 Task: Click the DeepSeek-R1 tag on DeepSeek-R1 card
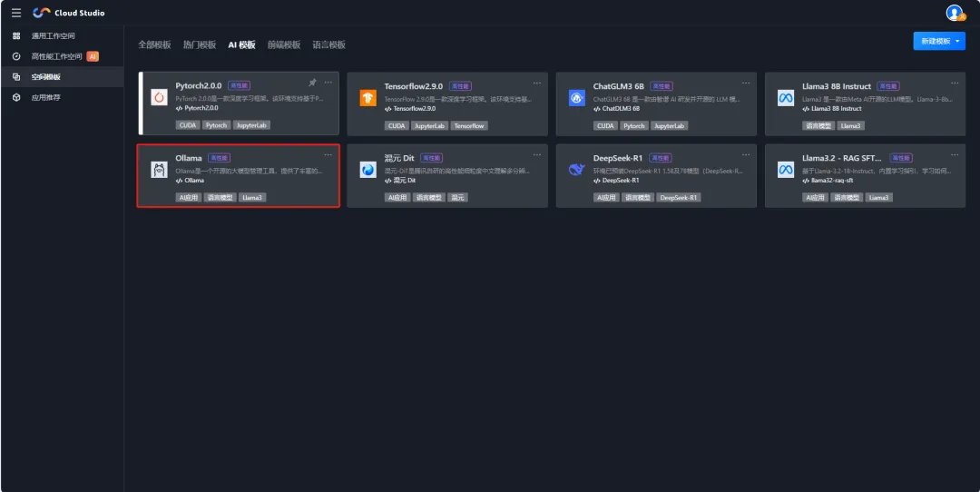point(680,198)
